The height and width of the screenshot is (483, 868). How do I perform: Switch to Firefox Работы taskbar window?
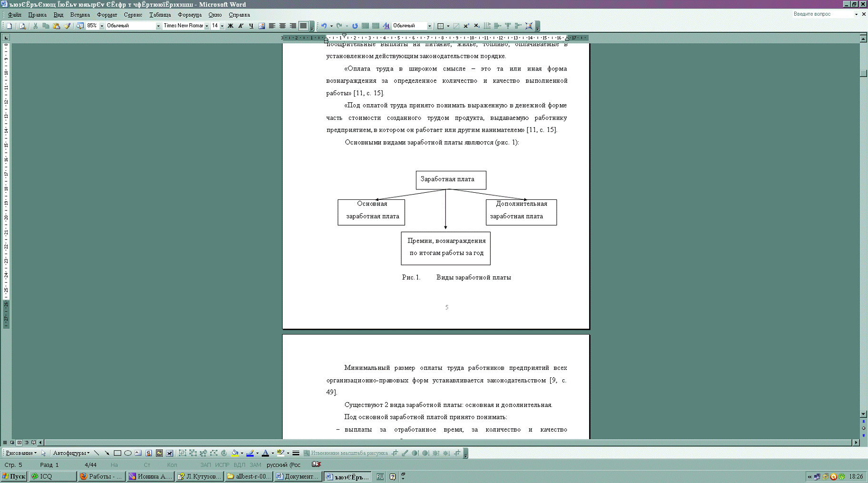[x=101, y=476]
